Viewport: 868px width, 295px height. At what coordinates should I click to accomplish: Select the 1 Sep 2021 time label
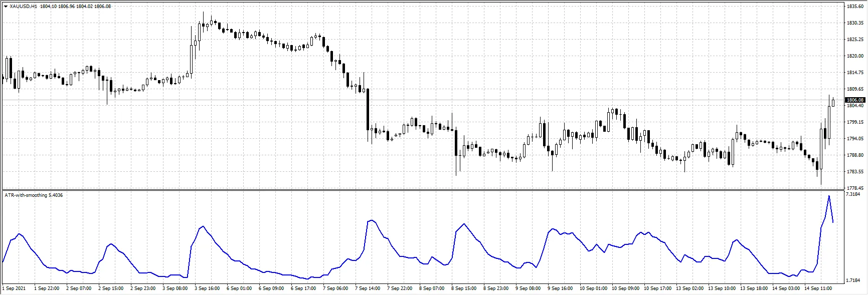click(x=14, y=288)
